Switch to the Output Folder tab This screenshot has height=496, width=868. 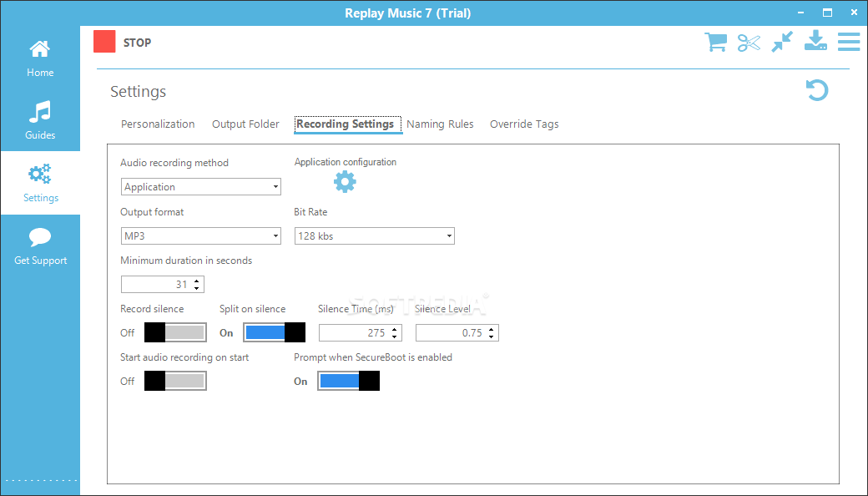click(x=245, y=124)
